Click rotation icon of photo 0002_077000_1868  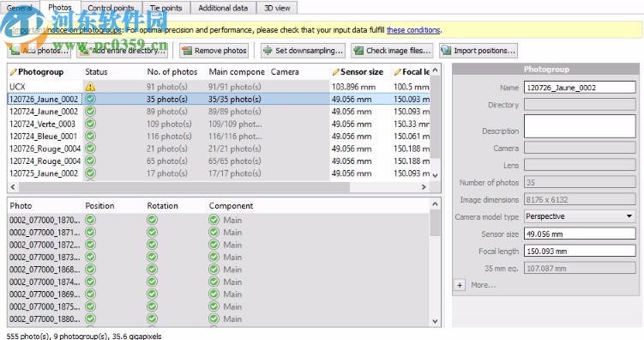tap(152, 270)
